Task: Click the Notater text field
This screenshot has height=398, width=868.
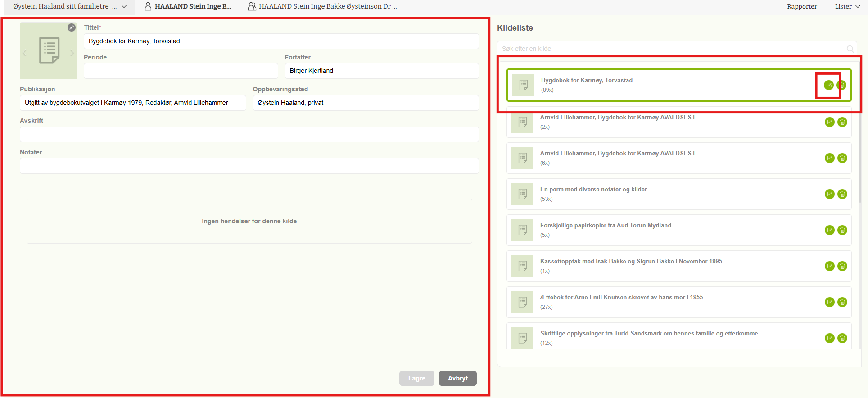Action: [249, 166]
